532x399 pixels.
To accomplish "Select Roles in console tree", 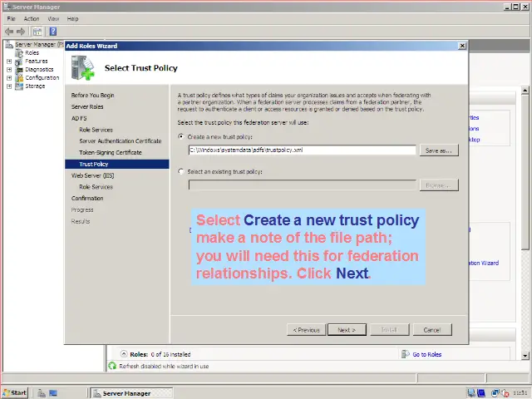I will (32, 53).
